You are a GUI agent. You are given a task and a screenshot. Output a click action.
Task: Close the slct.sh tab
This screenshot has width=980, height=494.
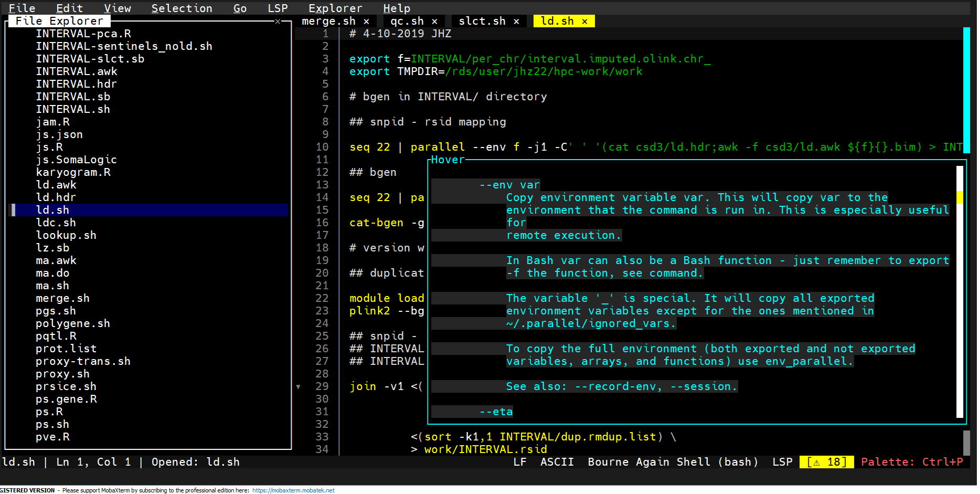pos(516,22)
